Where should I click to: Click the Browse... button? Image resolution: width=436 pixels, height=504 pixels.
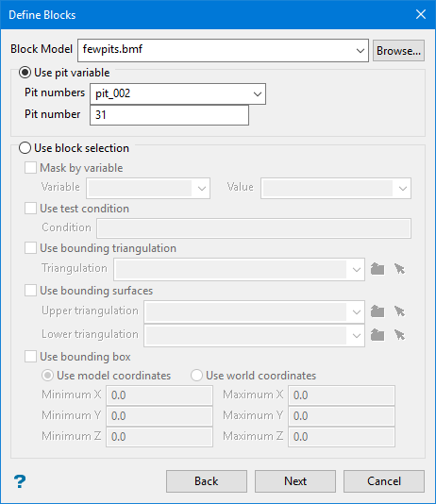tap(398, 50)
